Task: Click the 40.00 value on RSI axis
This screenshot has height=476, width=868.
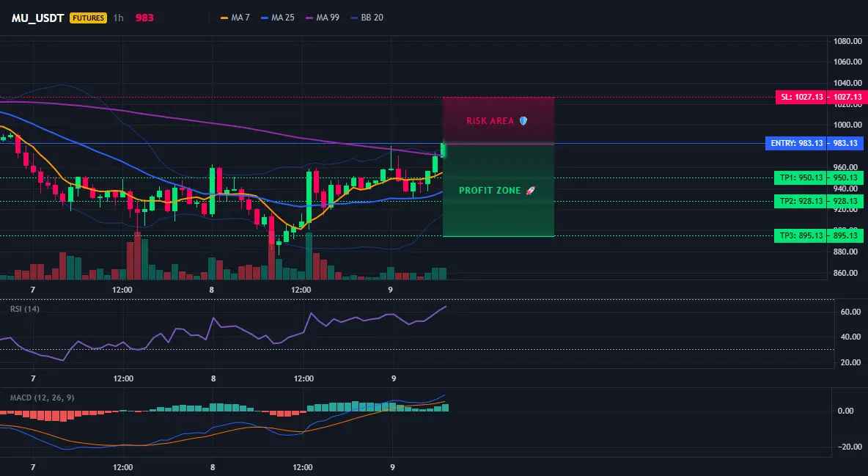Action: [x=851, y=337]
